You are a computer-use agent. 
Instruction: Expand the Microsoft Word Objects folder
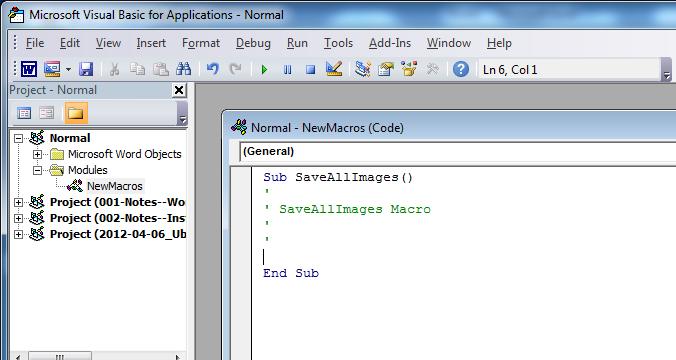[x=38, y=154]
